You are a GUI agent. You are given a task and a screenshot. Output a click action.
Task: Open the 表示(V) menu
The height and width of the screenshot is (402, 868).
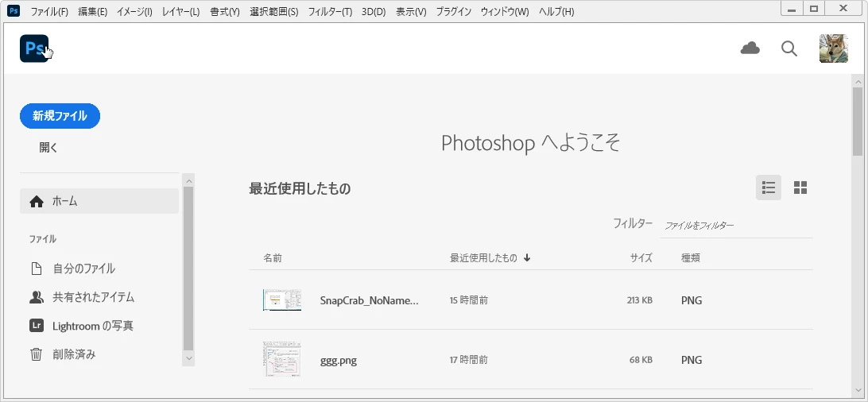[x=411, y=12]
